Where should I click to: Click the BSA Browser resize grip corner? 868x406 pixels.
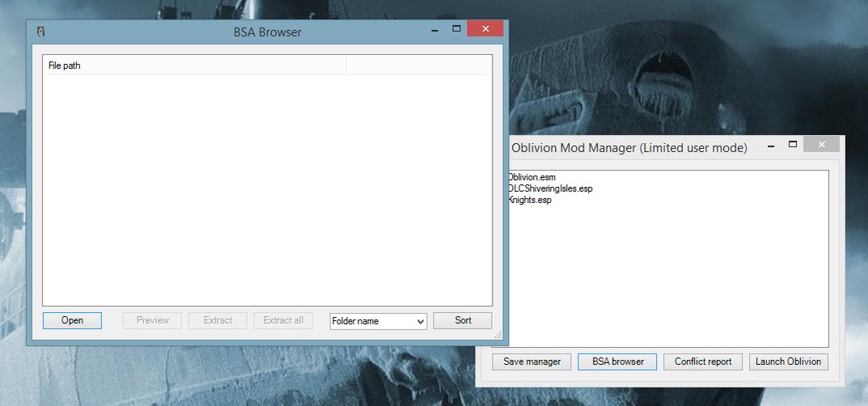click(x=497, y=335)
